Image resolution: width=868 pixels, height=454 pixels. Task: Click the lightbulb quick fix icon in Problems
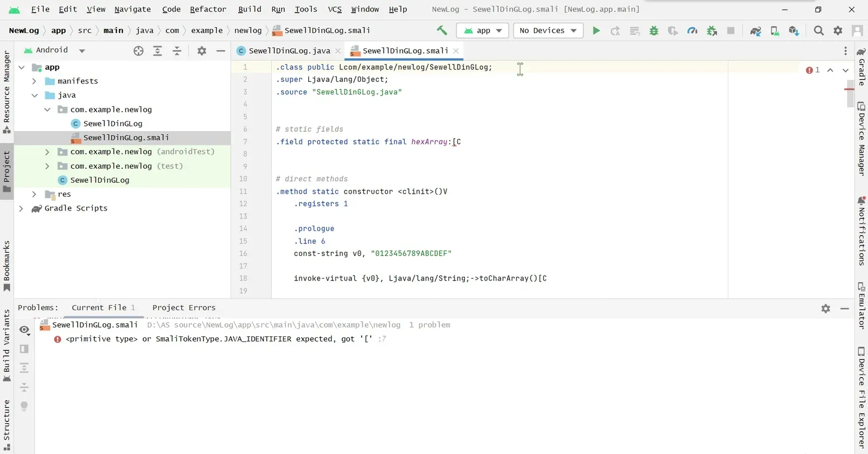coord(24,406)
